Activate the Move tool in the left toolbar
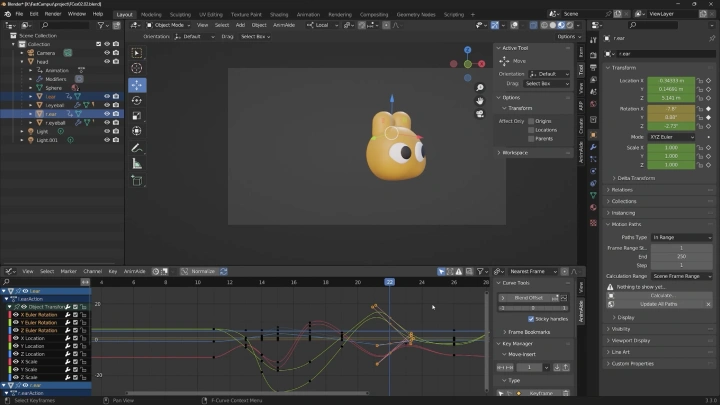The width and height of the screenshot is (720, 405). 137,85
